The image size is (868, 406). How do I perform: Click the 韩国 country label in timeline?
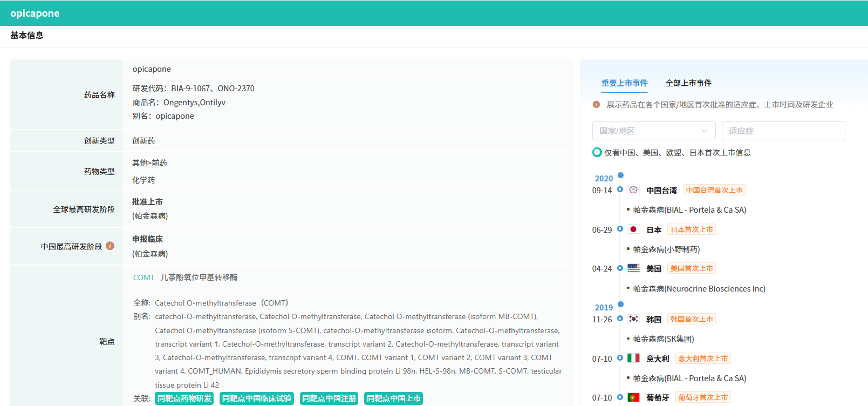coord(654,320)
